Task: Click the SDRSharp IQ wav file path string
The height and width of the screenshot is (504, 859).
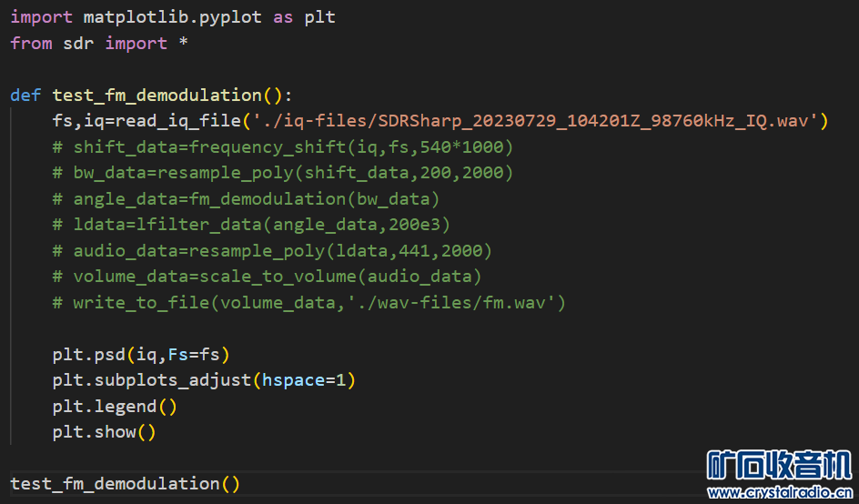Action: pyautogui.click(x=537, y=120)
